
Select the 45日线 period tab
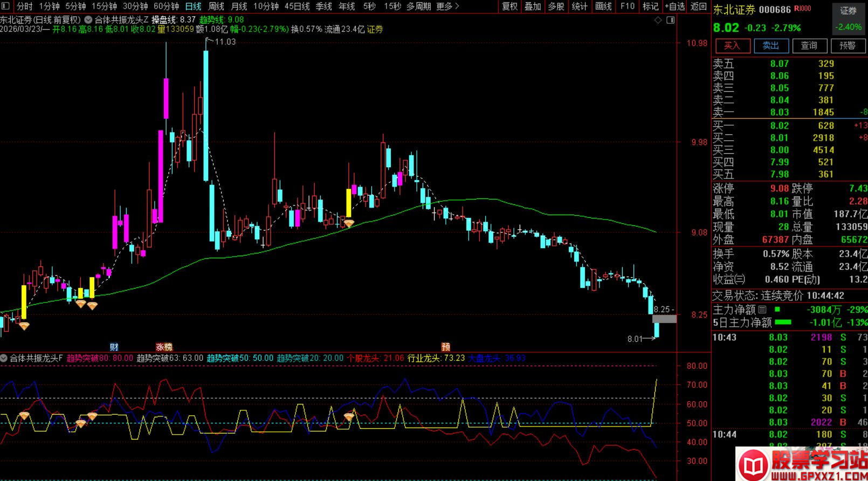[297, 6]
